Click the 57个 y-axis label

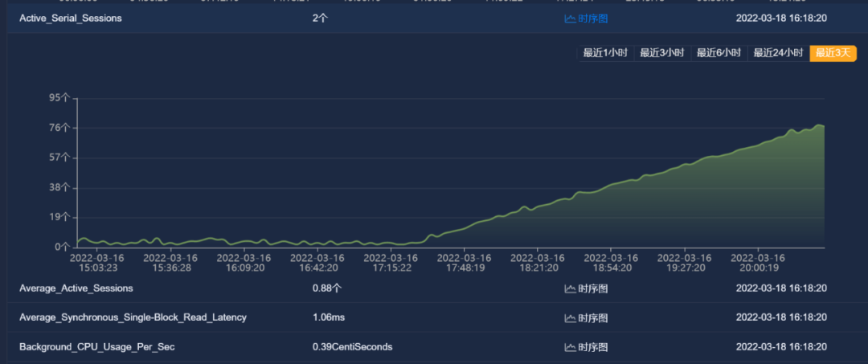(59, 157)
